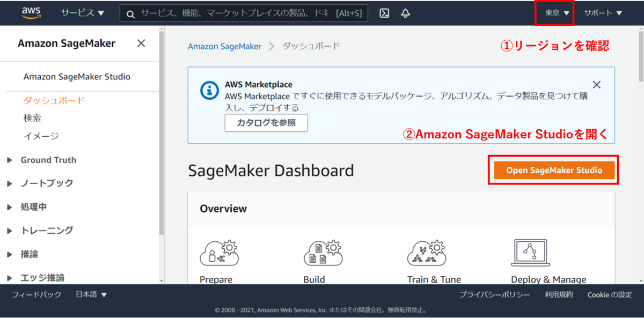
Task: Click the Amazon SageMaker sidebar title
Action: pyautogui.click(x=67, y=43)
